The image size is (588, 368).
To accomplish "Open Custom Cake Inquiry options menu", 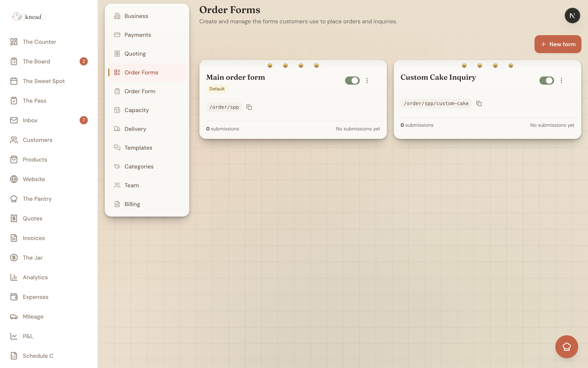I will (x=561, y=81).
